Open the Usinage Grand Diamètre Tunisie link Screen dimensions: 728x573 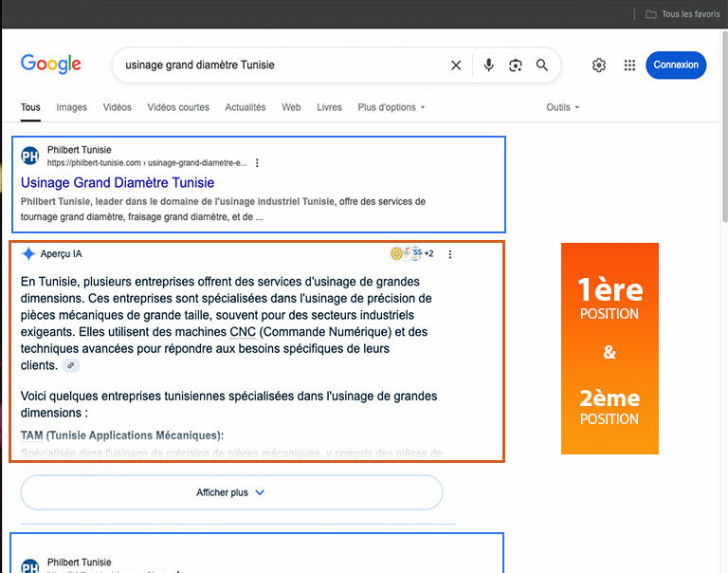pyautogui.click(x=118, y=183)
